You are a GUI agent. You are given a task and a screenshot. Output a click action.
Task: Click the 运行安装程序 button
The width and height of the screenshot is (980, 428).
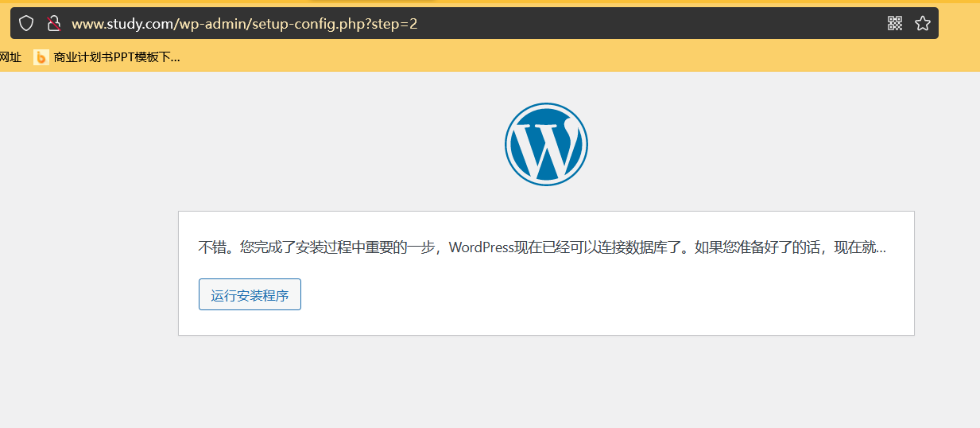pyautogui.click(x=250, y=295)
